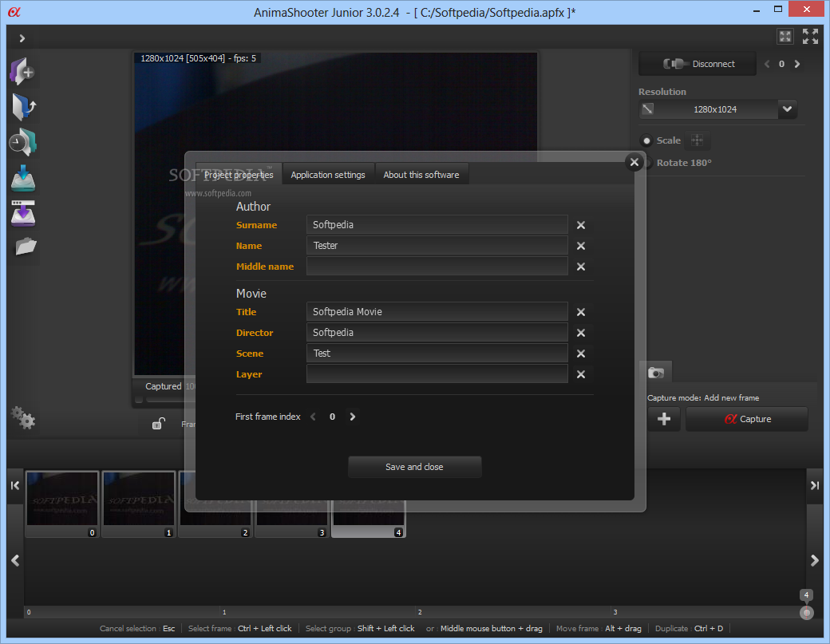This screenshot has height=644, width=830.
Task: Create a new project with the plus icon
Action: (x=22, y=72)
